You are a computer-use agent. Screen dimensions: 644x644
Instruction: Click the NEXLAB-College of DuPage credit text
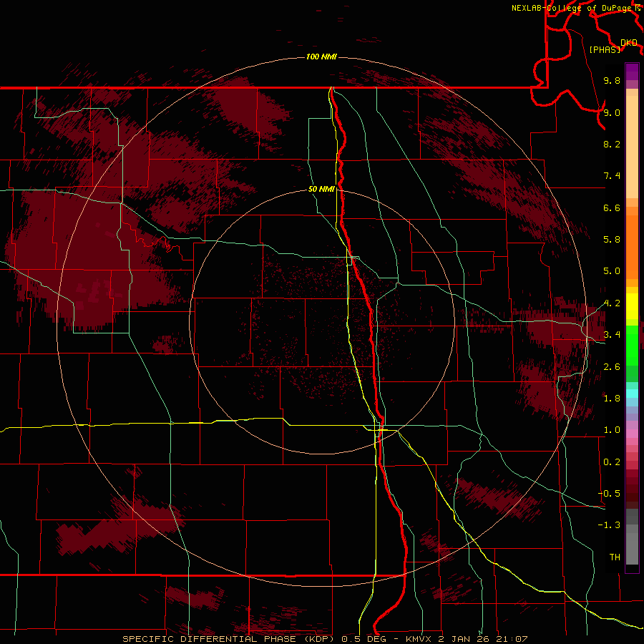coord(572,8)
